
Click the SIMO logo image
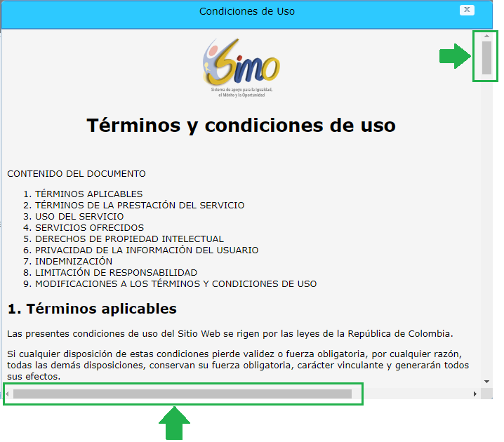(x=241, y=66)
